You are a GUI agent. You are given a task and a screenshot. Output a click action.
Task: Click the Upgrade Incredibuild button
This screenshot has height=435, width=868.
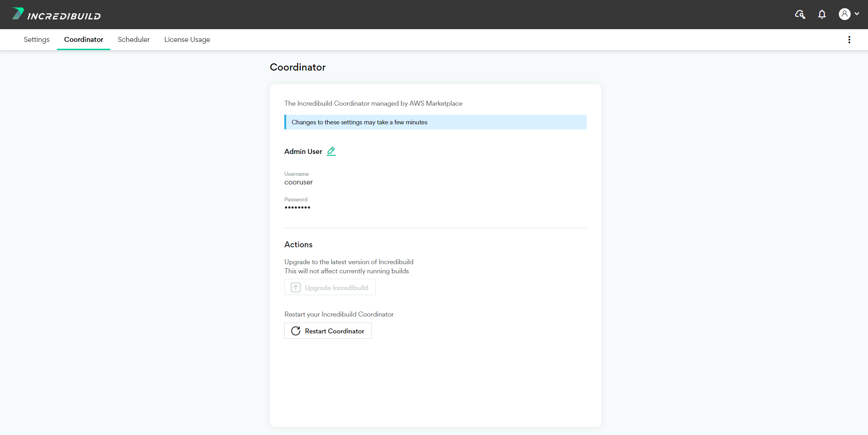coord(330,287)
